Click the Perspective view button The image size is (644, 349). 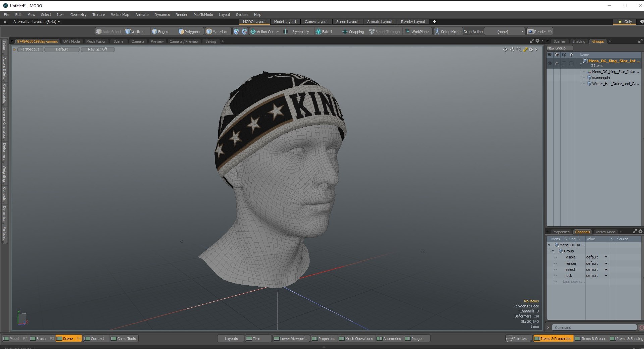point(30,49)
